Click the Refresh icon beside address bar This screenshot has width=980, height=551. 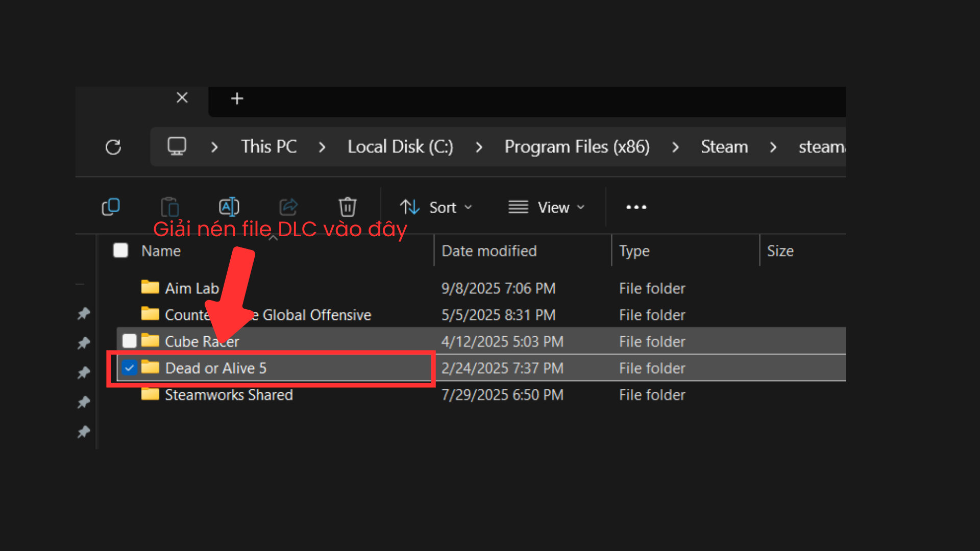click(x=113, y=147)
